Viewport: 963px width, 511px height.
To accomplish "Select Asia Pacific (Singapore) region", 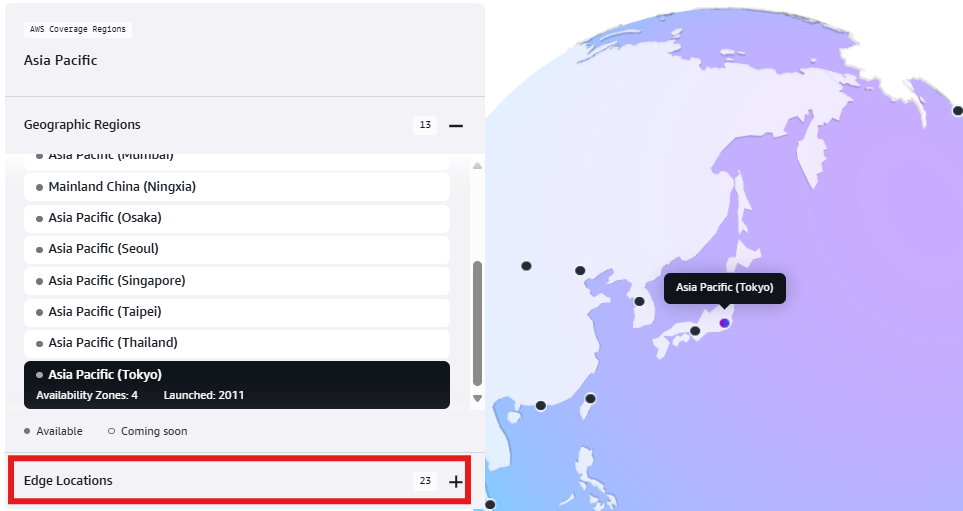I will (237, 281).
